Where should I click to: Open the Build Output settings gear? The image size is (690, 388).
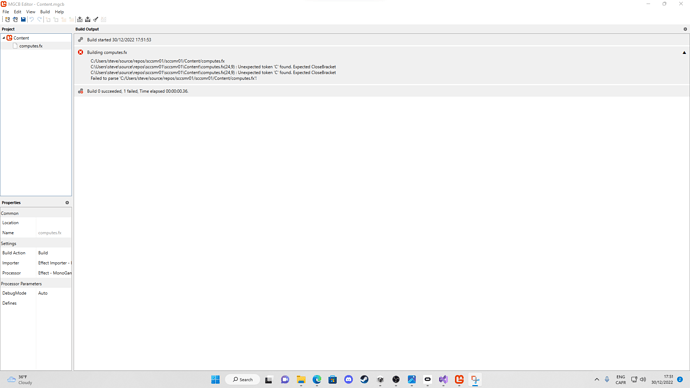685,29
